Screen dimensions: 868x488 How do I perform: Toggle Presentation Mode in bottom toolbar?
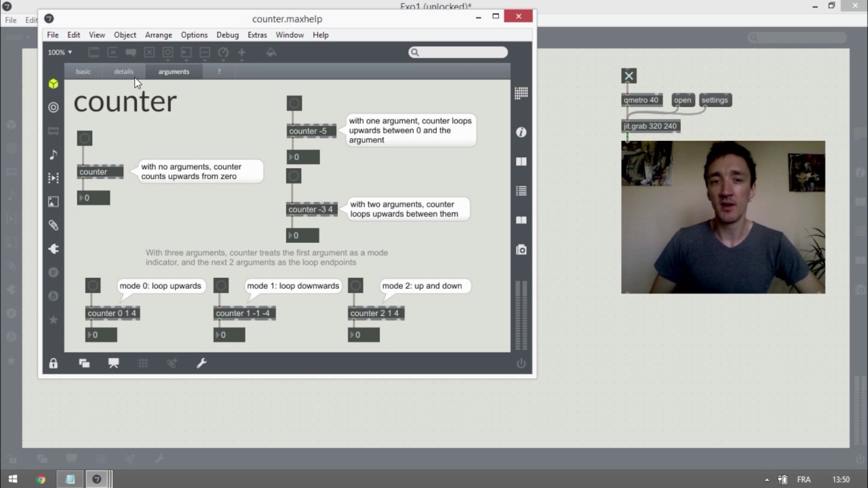[x=113, y=363]
